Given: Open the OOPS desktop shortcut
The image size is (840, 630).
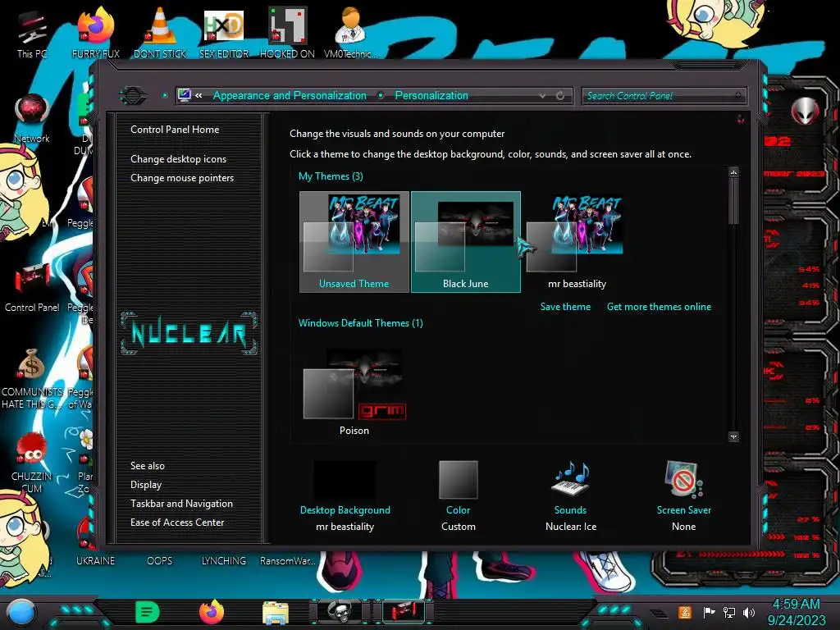Looking at the screenshot, I should [x=160, y=560].
